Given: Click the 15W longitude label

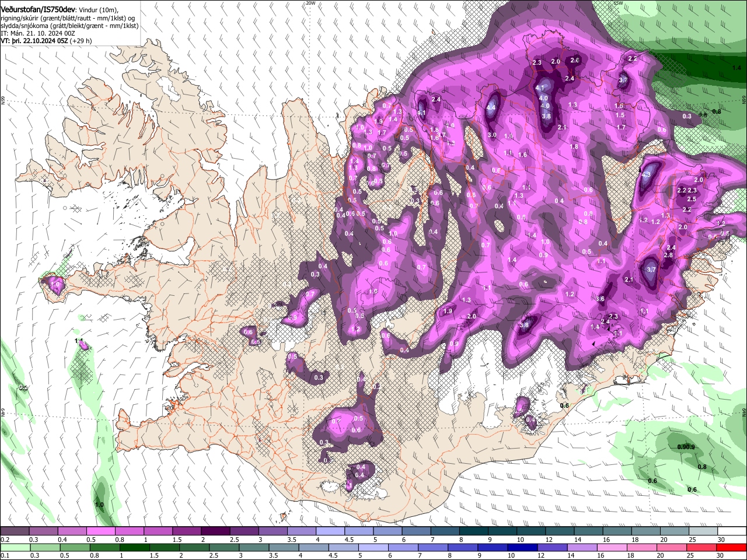Looking at the screenshot, I should pyautogui.click(x=619, y=3).
